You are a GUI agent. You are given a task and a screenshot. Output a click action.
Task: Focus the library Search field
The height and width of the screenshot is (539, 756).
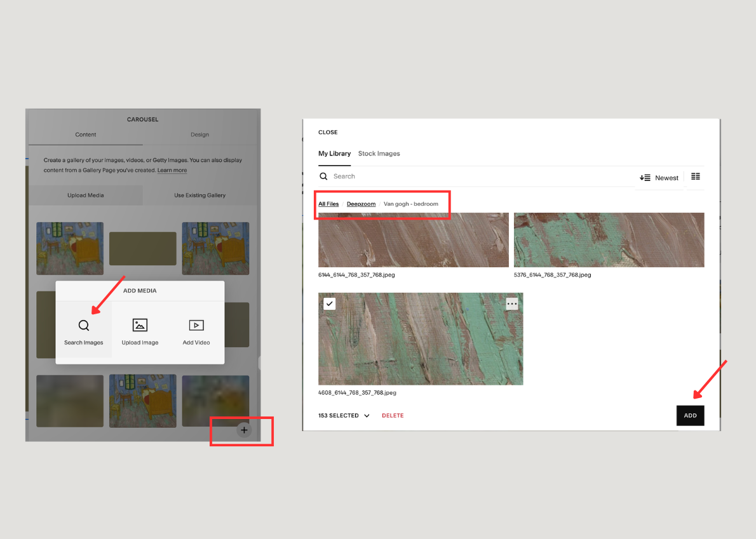coord(477,176)
